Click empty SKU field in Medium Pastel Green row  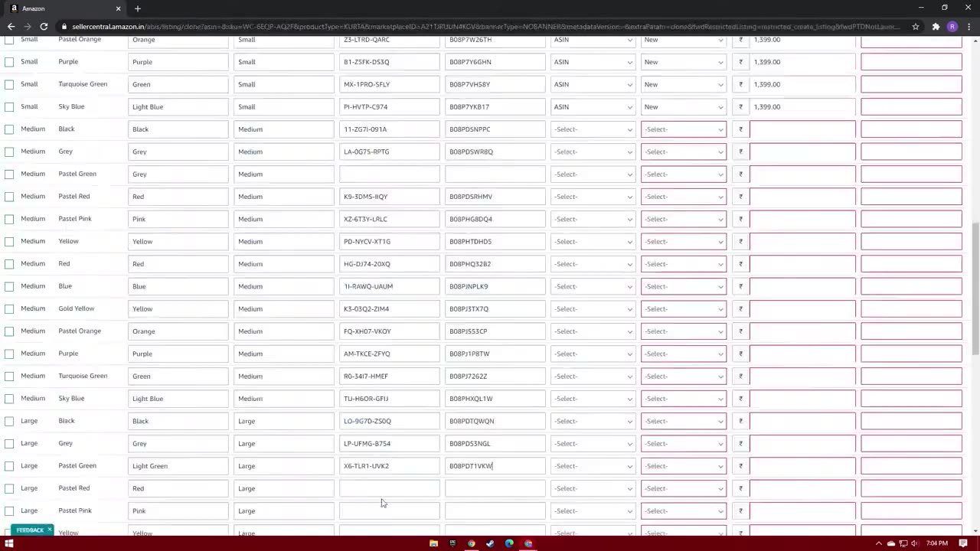(390, 174)
